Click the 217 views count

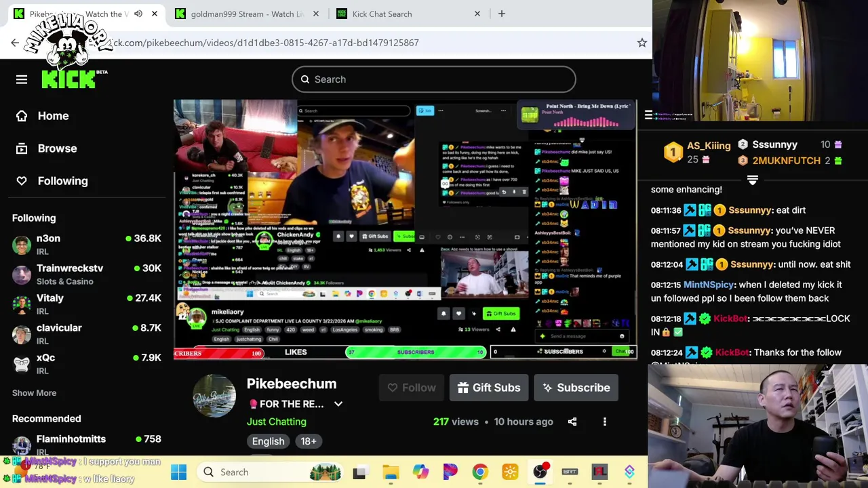tap(456, 422)
